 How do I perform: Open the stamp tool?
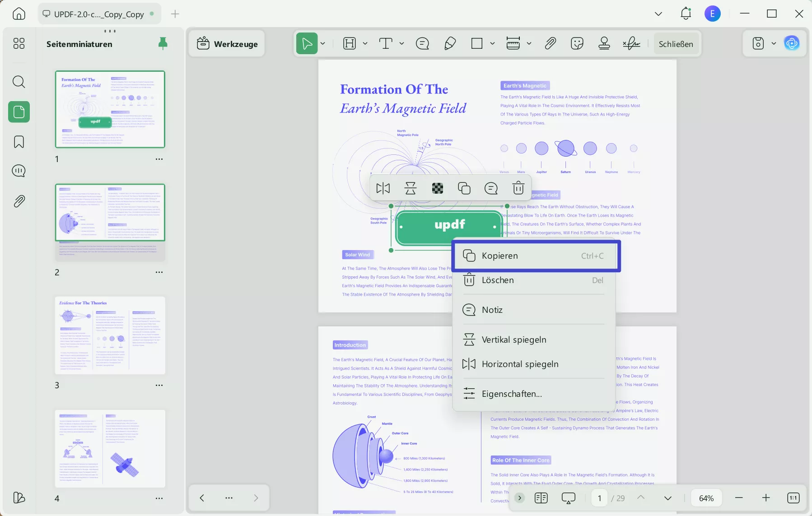tap(604, 43)
